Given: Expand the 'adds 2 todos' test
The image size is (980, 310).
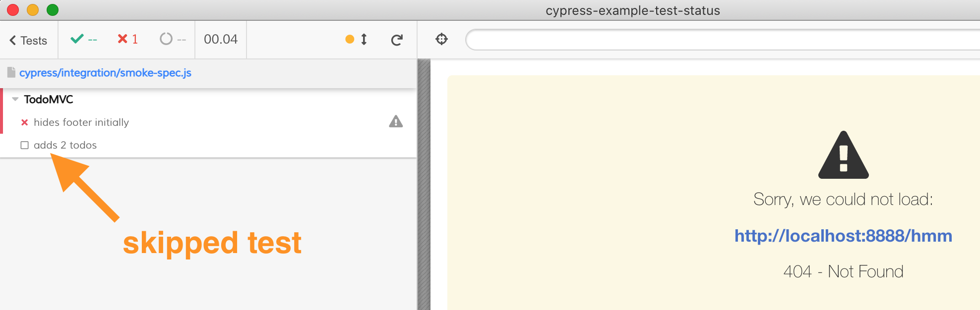Looking at the screenshot, I should tap(65, 145).
